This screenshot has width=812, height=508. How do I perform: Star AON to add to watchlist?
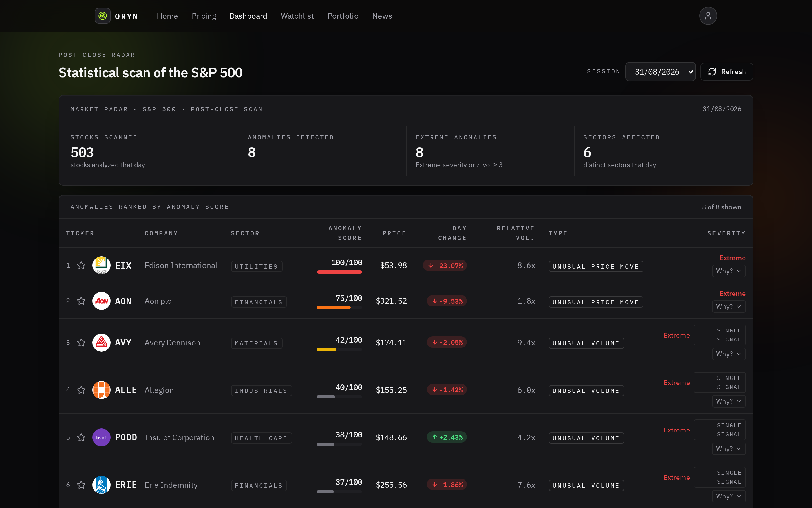(x=81, y=301)
